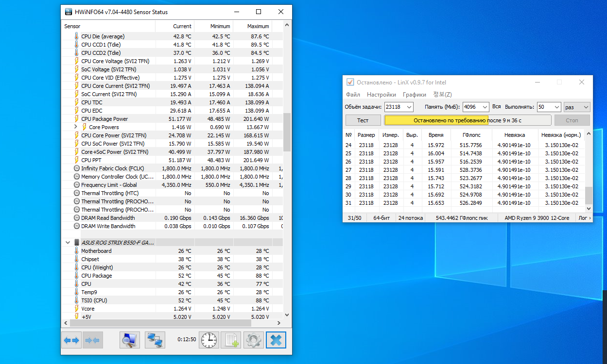Image resolution: width=607 pixels, height=364 pixels.
Task: Click the greyed collapse-columns arrows toolbar icon
Action: [92, 340]
